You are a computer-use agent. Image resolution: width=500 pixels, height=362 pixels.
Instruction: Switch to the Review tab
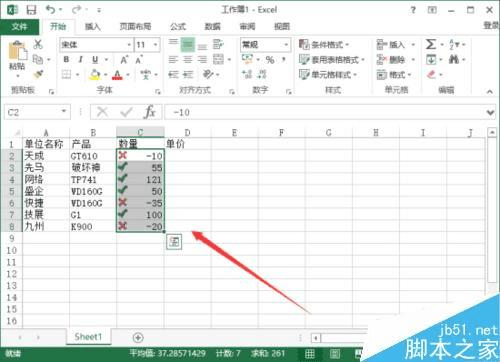point(247,26)
